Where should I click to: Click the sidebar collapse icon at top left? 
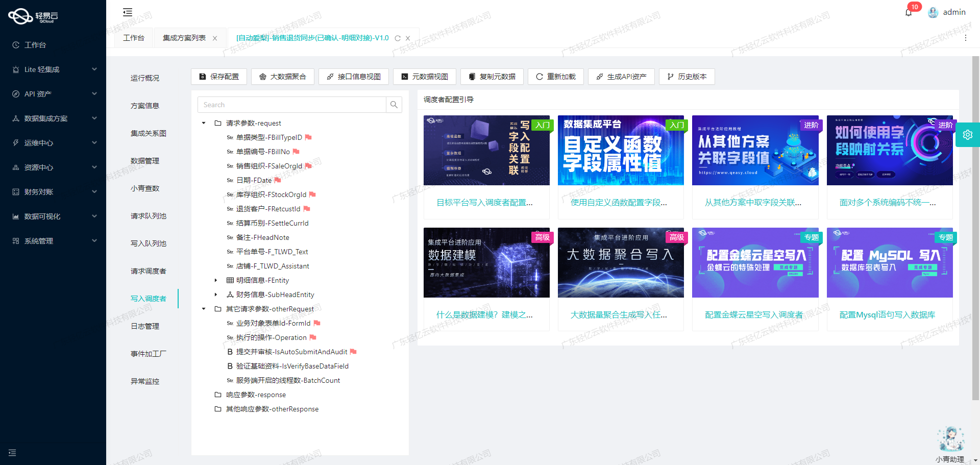pyautogui.click(x=127, y=12)
